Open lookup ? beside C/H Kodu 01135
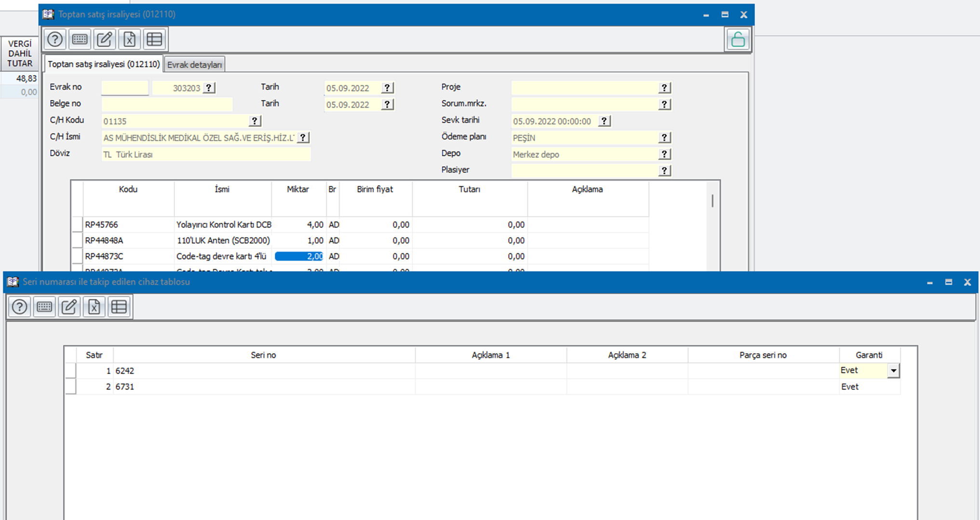This screenshot has height=520, width=980. click(x=255, y=121)
